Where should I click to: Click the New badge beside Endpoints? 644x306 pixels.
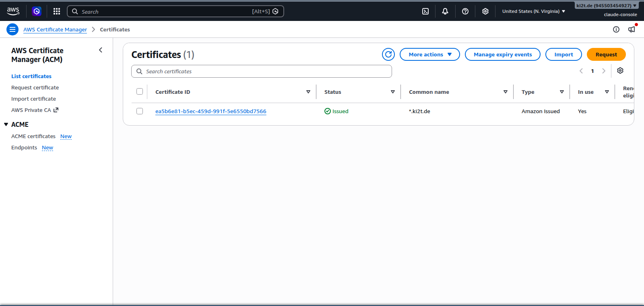point(47,147)
